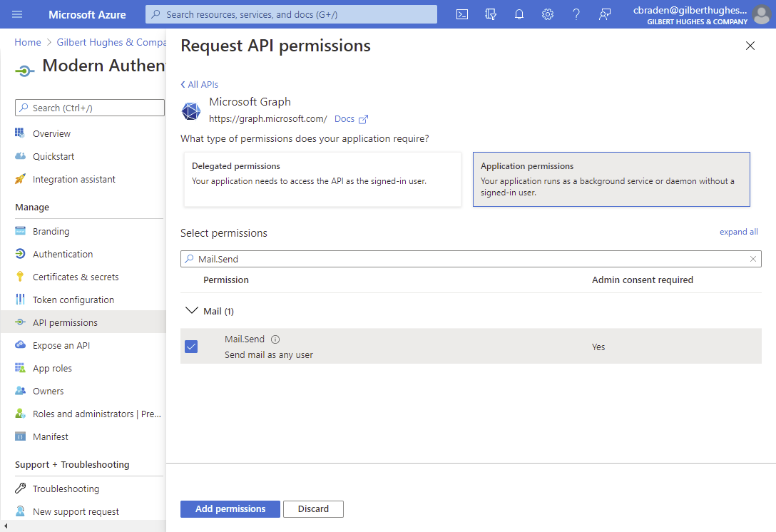The image size is (776, 532).
Task: Open the Overview menu item
Action: 51,133
